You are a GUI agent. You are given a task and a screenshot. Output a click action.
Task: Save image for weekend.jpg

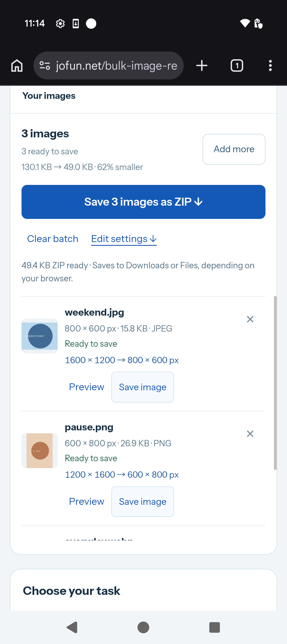click(x=143, y=387)
